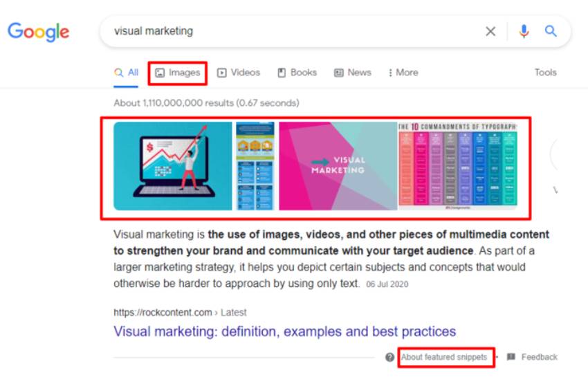Select the All tab
Image resolution: width=588 pixels, height=377 pixels.
click(126, 73)
